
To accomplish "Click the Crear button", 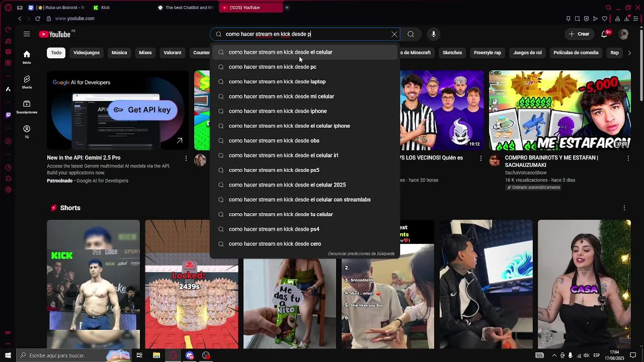I will (x=579, y=34).
